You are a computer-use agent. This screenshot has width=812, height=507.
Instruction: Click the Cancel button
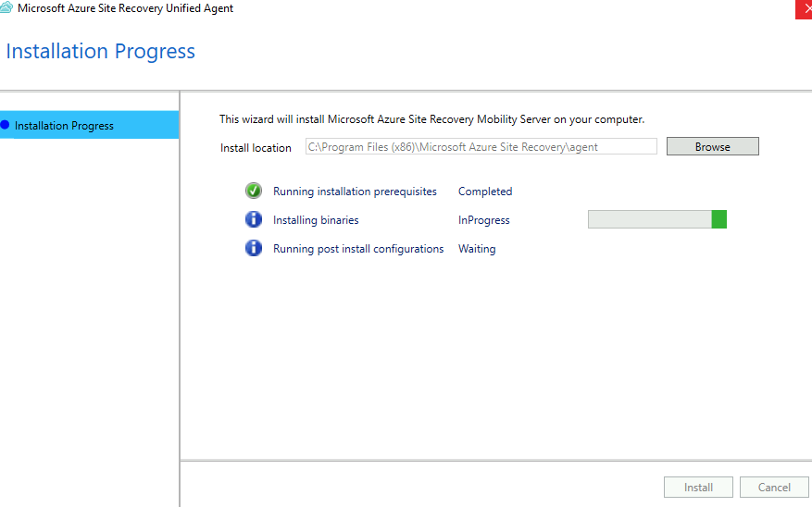click(x=774, y=488)
